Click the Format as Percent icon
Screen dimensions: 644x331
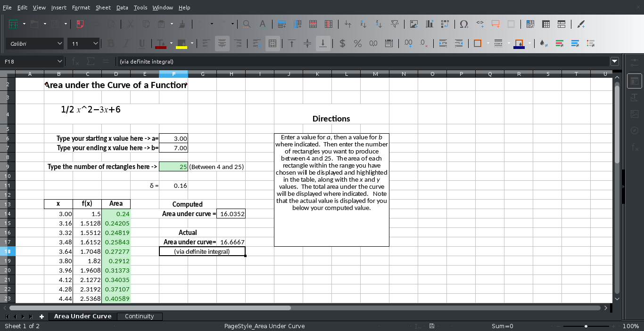358,43
